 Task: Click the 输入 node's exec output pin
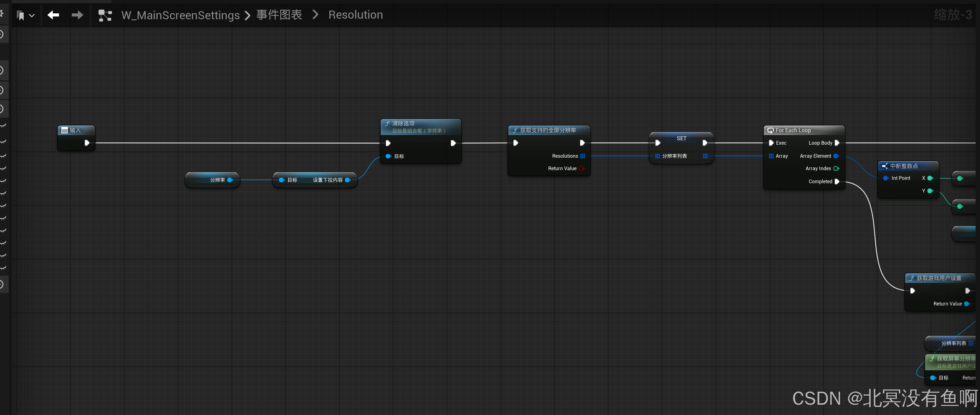click(x=87, y=143)
